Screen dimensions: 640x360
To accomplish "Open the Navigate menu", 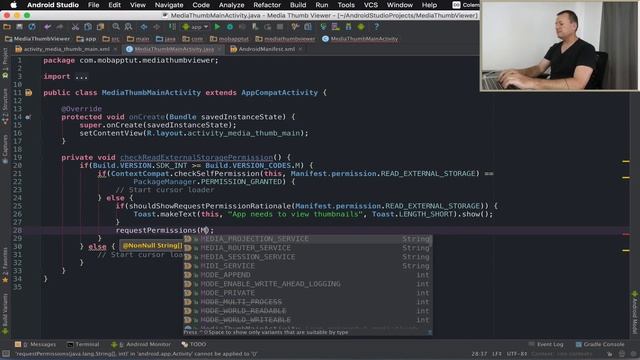I will [x=169, y=5].
